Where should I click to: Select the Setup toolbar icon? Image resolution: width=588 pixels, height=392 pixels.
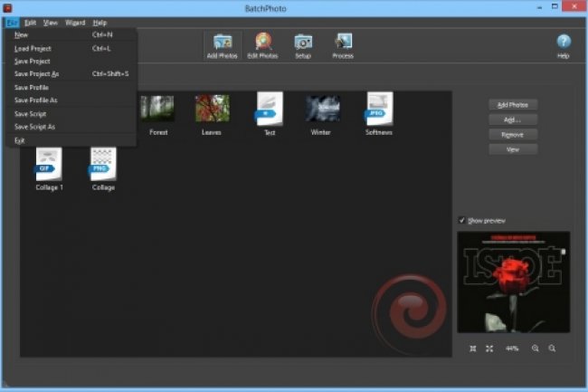pyautogui.click(x=303, y=43)
